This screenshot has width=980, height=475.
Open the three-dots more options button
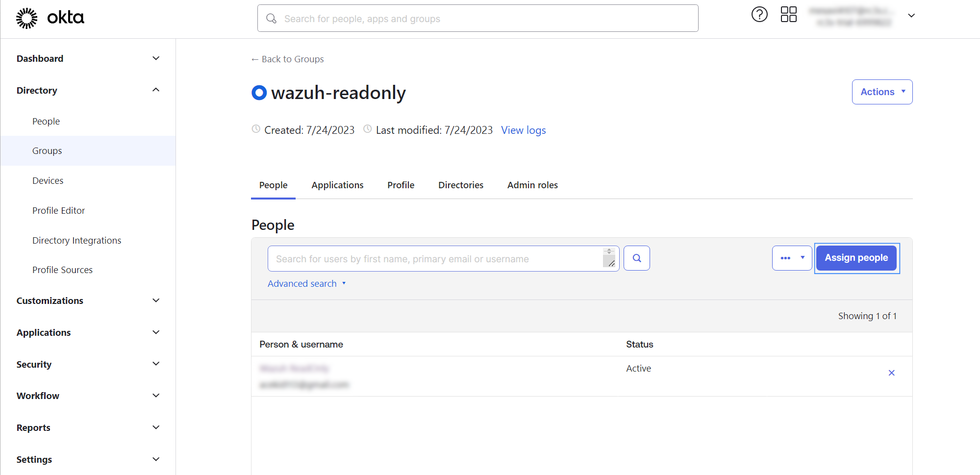792,258
